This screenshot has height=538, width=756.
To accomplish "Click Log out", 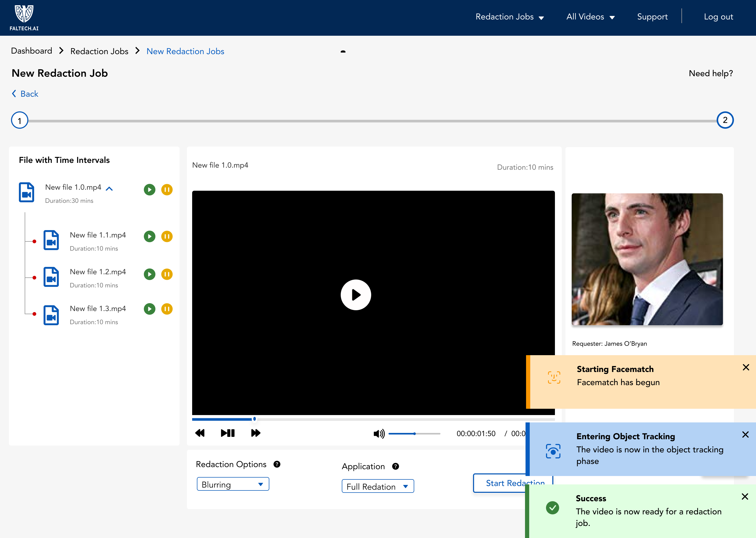I will pyautogui.click(x=718, y=17).
